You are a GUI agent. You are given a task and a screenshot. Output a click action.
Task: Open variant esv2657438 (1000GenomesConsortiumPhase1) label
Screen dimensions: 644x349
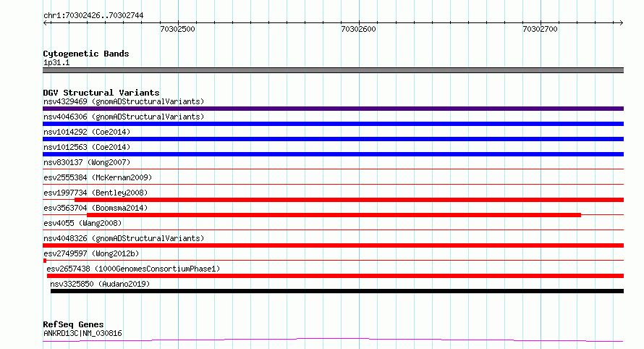[x=133, y=269]
